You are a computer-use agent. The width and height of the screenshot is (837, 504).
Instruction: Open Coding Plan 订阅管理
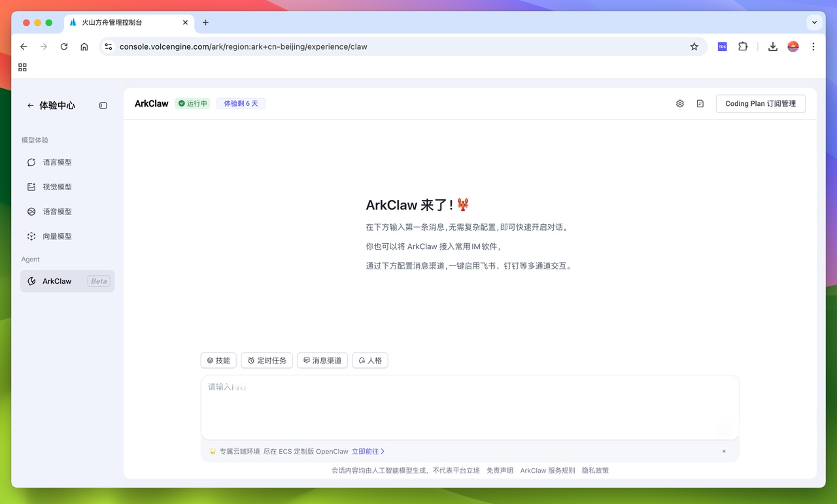coord(760,103)
